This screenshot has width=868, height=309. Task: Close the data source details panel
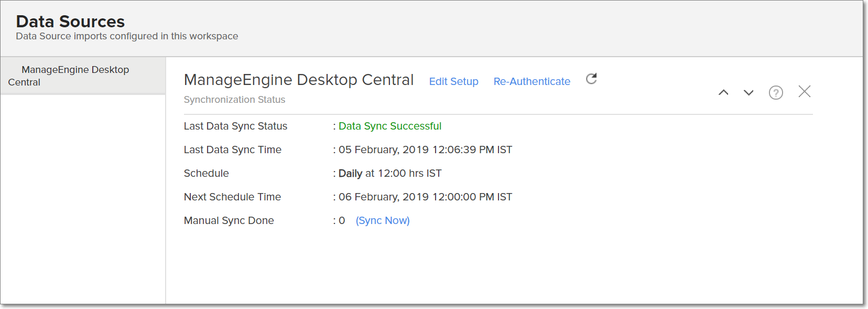(x=805, y=91)
